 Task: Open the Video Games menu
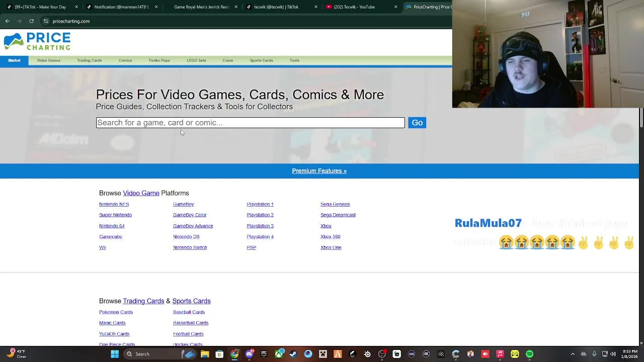pos(48,60)
